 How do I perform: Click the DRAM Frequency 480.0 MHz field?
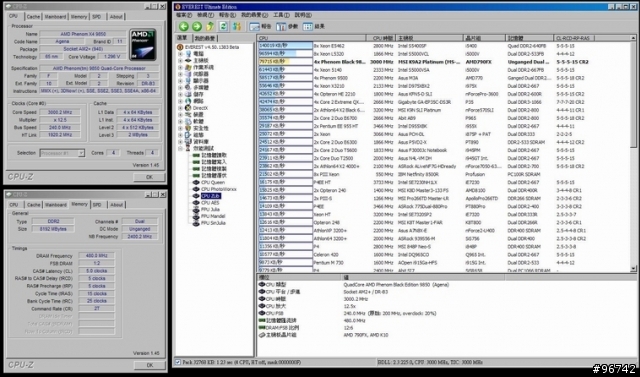pos(96,256)
